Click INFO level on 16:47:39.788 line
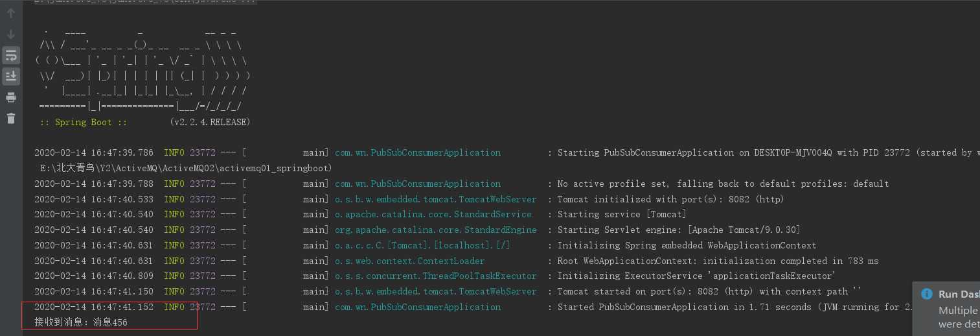 point(174,184)
